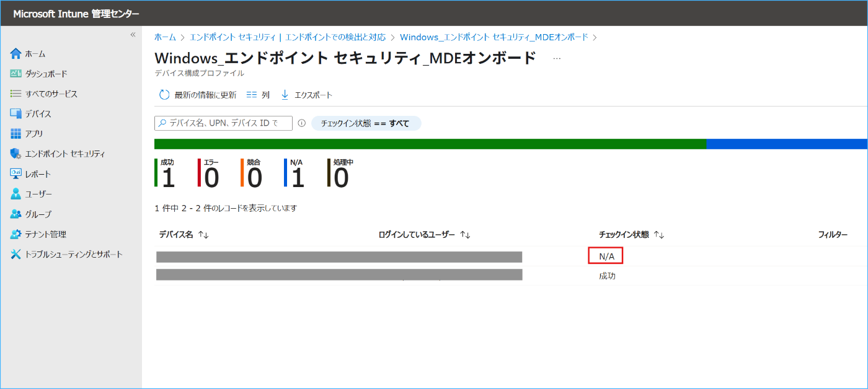
Task: Click the Microsoft Intune 管理センター title
Action: pos(76,14)
